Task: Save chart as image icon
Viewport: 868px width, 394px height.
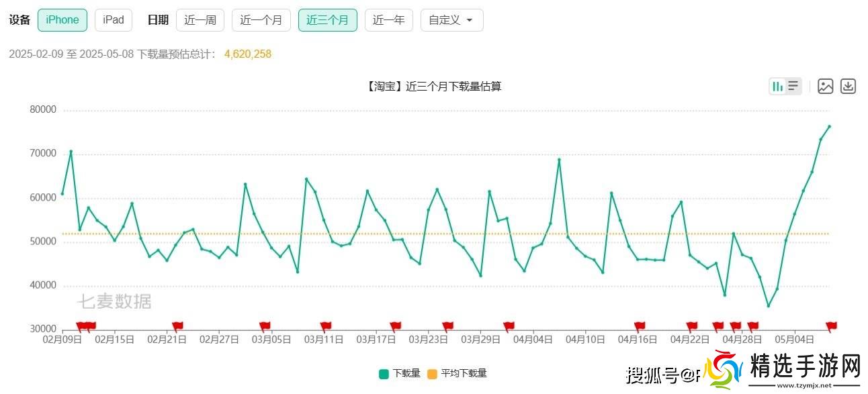Action: tap(825, 86)
